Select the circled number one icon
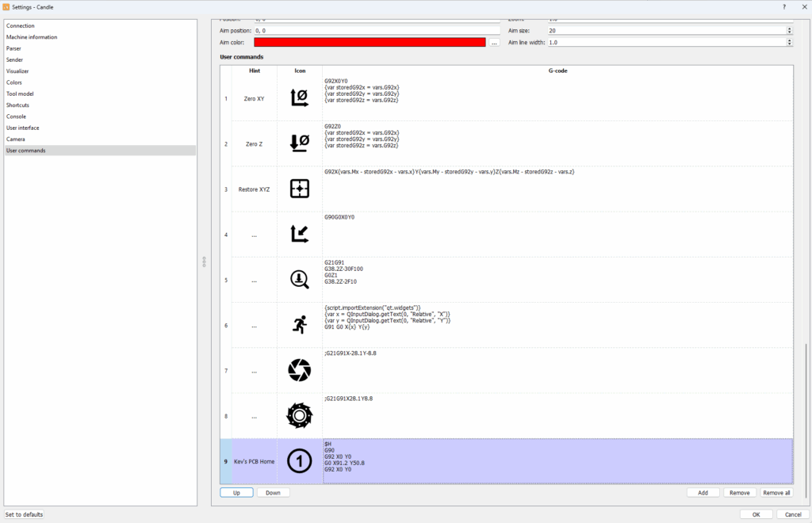Image resolution: width=812 pixels, height=523 pixels. (300, 460)
